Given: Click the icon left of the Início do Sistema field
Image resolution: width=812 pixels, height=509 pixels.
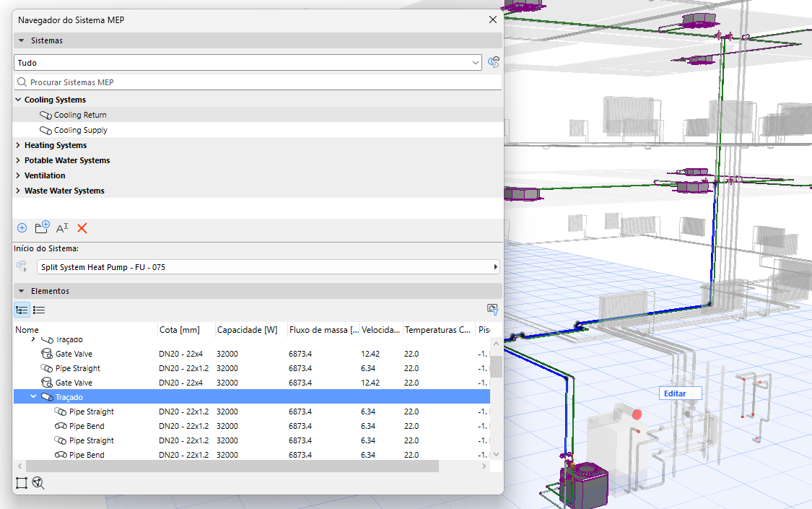Looking at the screenshot, I should click(x=22, y=266).
